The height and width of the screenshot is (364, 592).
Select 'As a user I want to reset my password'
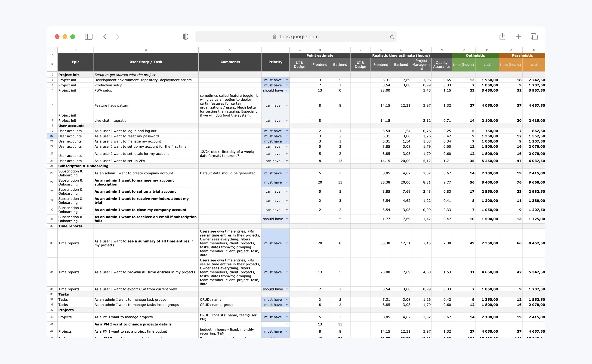point(146,136)
